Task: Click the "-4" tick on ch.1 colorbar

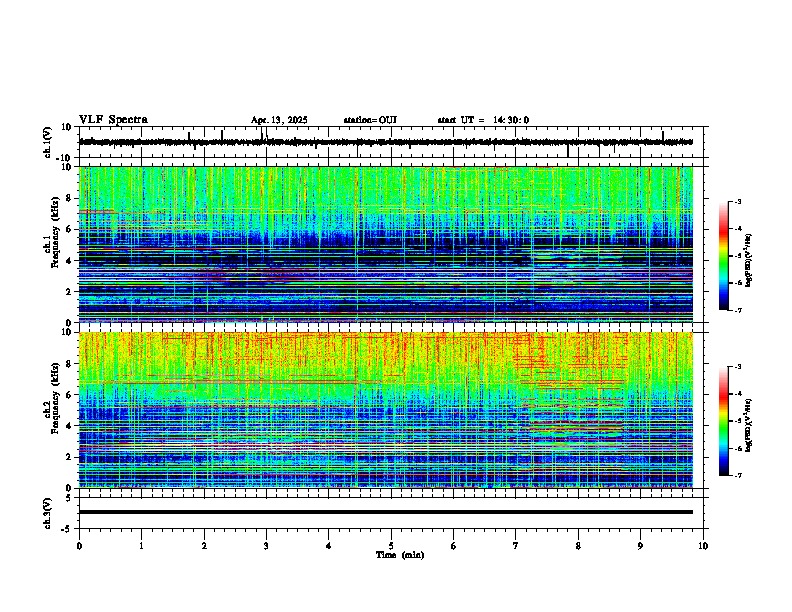Action: (737, 229)
